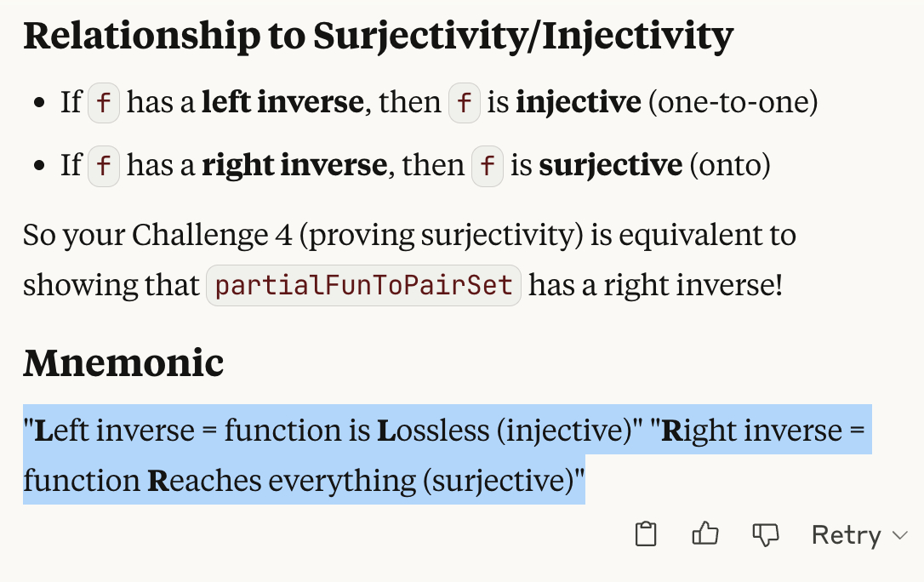The width and height of the screenshot is (924, 582).
Task: Give the response a thumbs up
Action: pyautogui.click(x=705, y=534)
